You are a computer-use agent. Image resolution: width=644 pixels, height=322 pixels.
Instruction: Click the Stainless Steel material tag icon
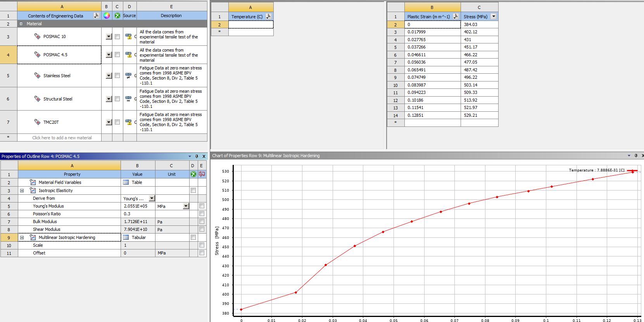coord(37,76)
